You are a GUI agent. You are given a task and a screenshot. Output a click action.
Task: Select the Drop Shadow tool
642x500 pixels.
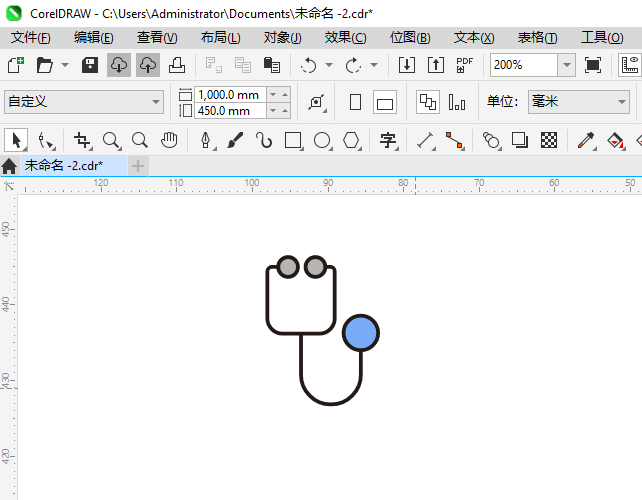520,140
